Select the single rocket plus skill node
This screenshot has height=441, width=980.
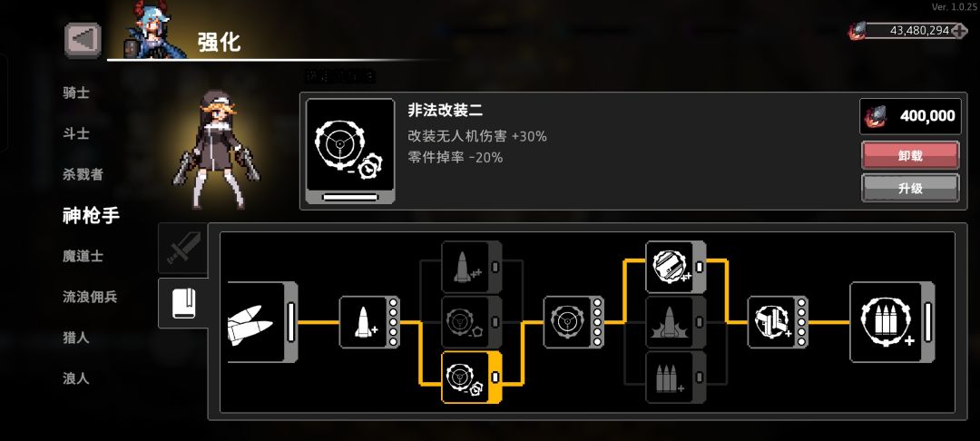click(370, 322)
